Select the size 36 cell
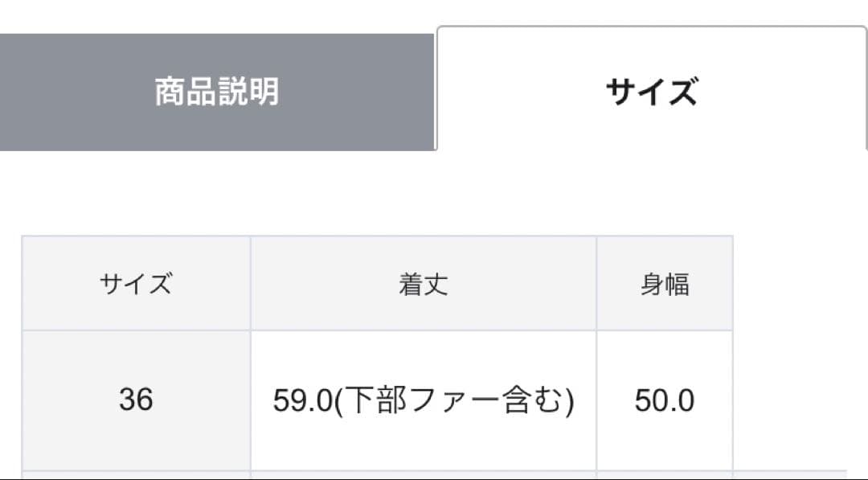The height and width of the screenshot is (480, 868). click(136, 400)
